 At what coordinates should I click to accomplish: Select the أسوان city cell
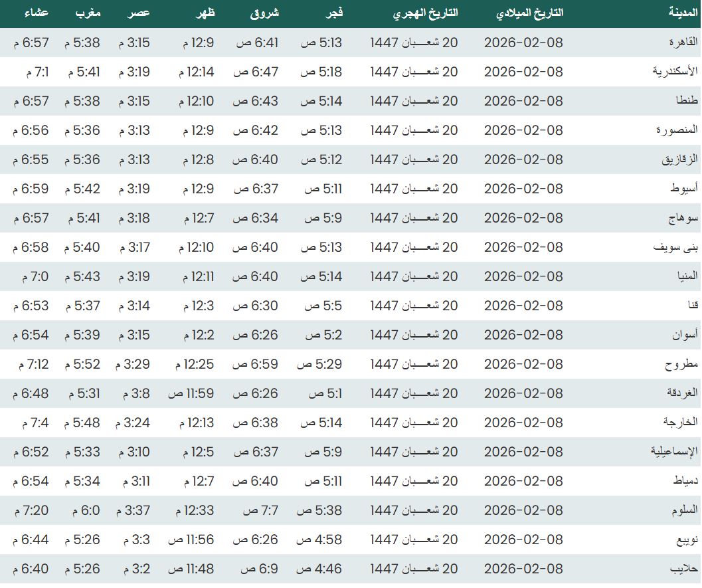pos(685,334)
